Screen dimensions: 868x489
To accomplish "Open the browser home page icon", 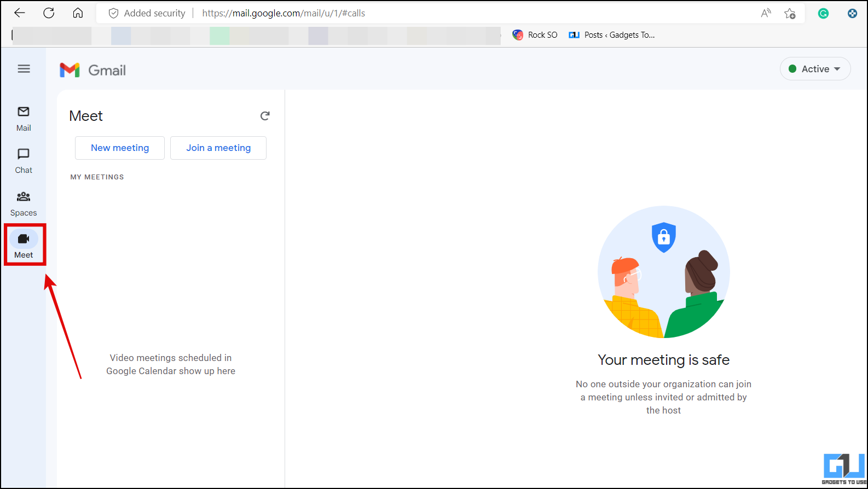I will pyautogui.click(x=78, y=13).
